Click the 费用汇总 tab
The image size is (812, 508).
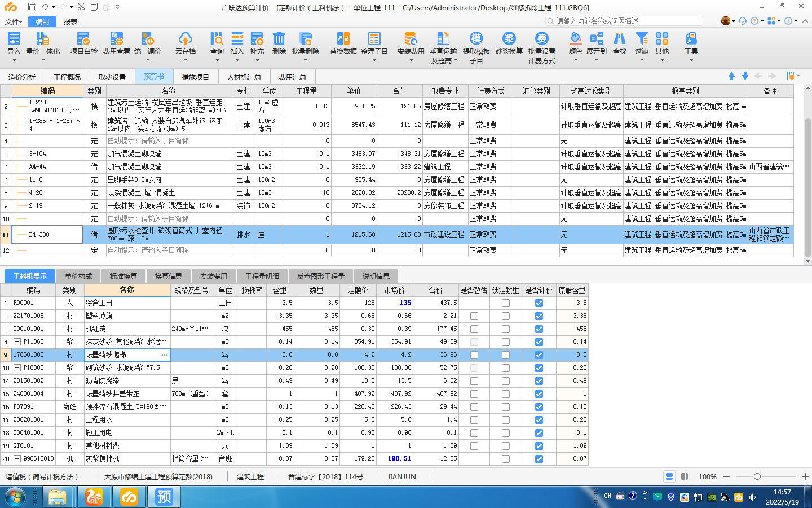(293, 77)
